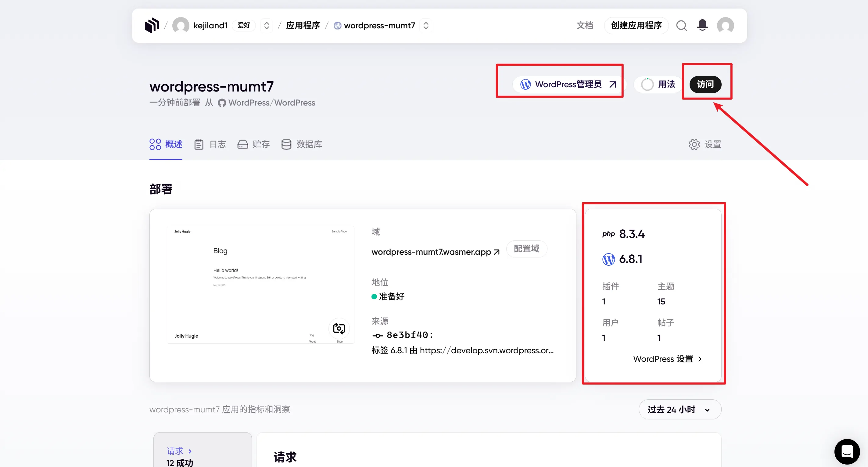
Task: Switch to the 日志 tab
Action: pos(210,144)
